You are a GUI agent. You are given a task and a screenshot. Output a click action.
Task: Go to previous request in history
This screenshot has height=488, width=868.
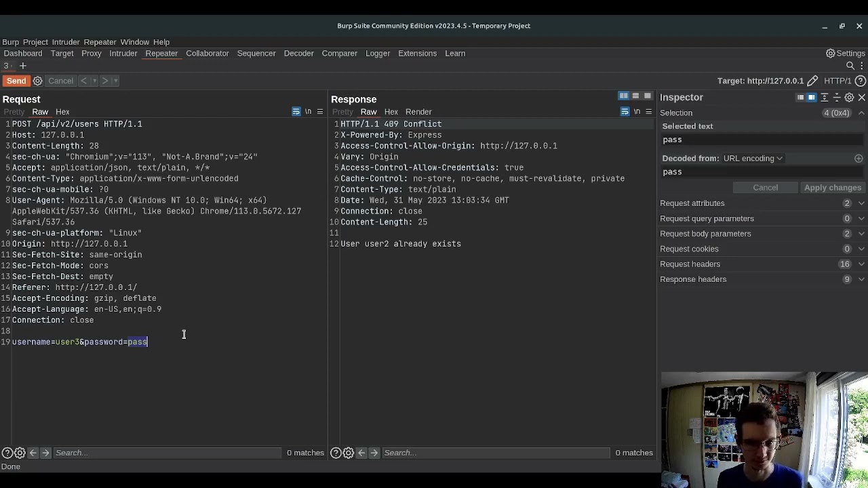(84, 81)
